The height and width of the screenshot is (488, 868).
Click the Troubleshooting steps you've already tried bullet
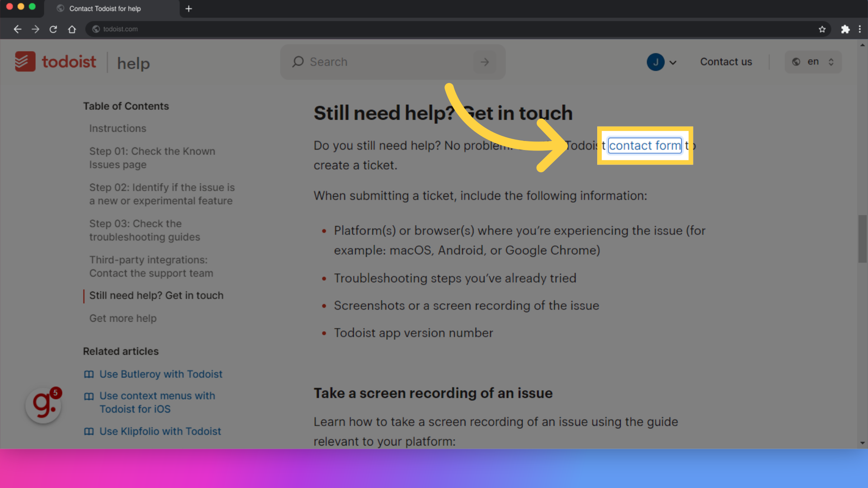455,278
